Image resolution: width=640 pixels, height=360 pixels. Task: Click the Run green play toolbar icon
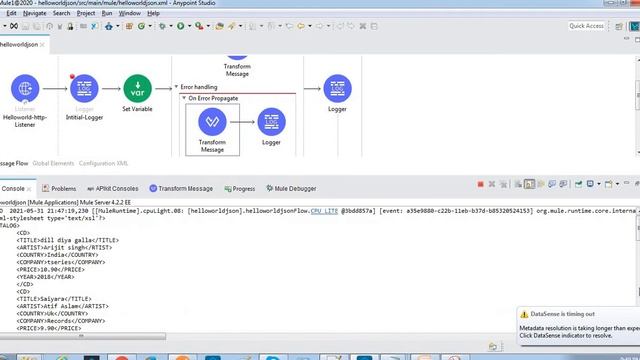pyautogui.click(x=180, y=26)
